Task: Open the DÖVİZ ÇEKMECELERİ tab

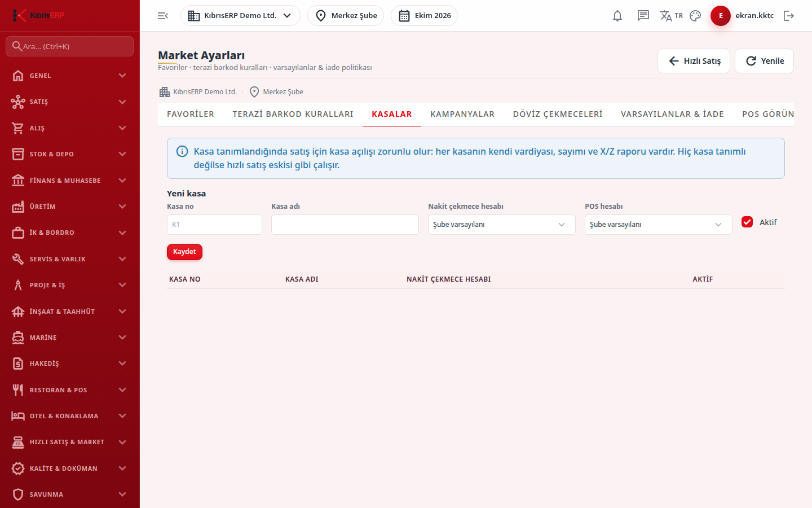Action: 558,114
